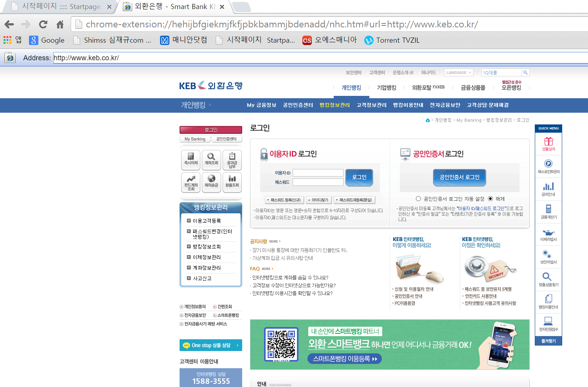
Task: Open 즐겨찾기 at Quick Menu bottom
Action: [548, 341]
